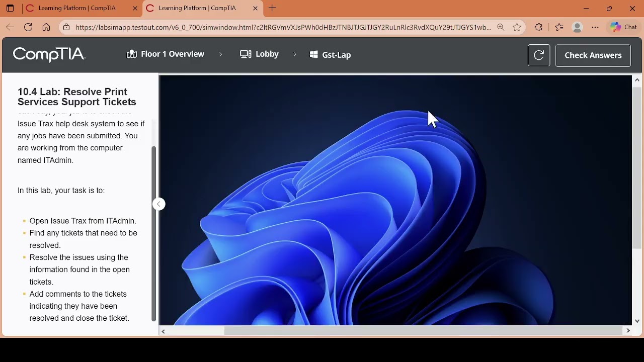Open Copilot Chat button
This screenshot has height=362, width=644.
pyautogui.click(x=624, y=27)
